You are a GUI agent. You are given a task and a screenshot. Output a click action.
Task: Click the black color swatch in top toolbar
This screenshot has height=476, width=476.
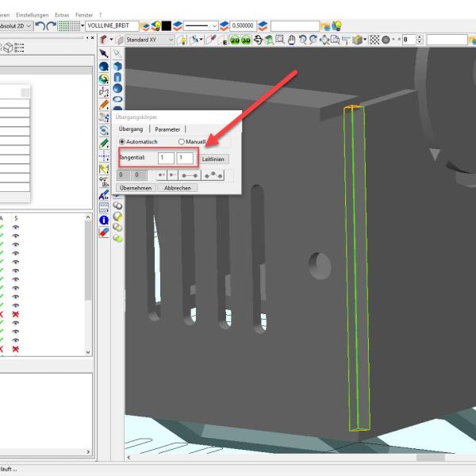point(167,25)
